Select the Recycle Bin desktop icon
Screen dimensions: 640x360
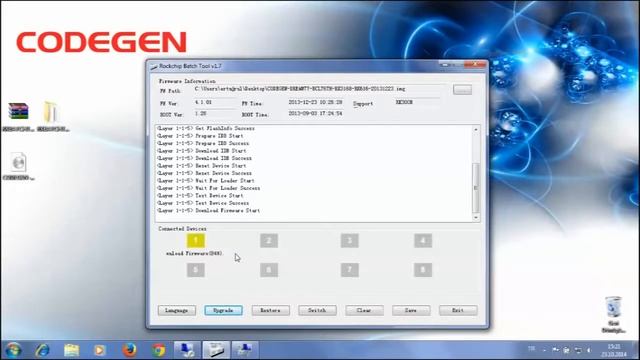pos(613,314)
